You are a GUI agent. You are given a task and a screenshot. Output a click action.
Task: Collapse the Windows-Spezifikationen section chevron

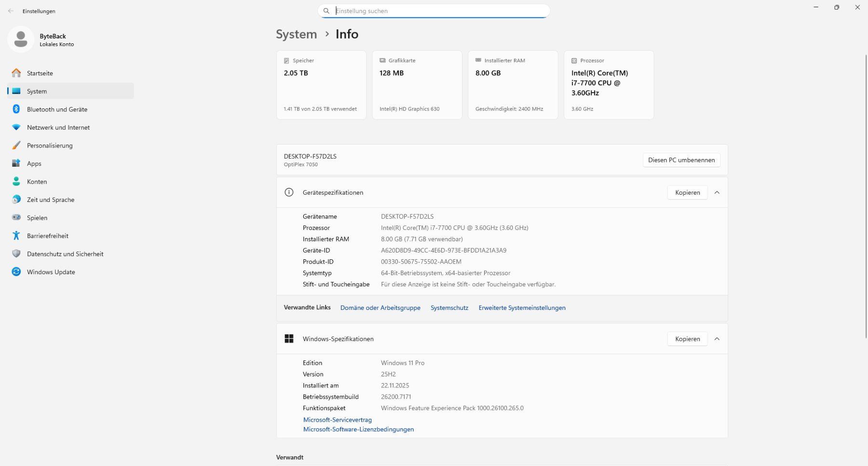coord(717,339)
